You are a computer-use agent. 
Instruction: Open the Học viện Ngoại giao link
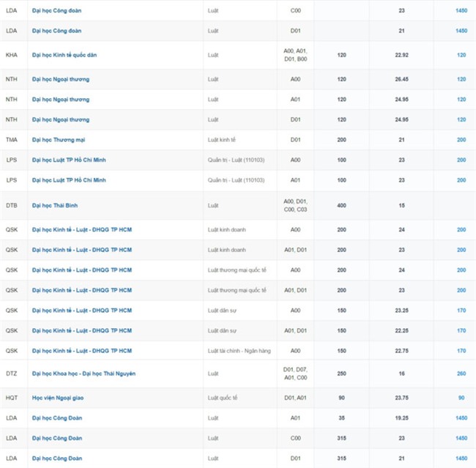pyautogui.click(x=62, y=398)
